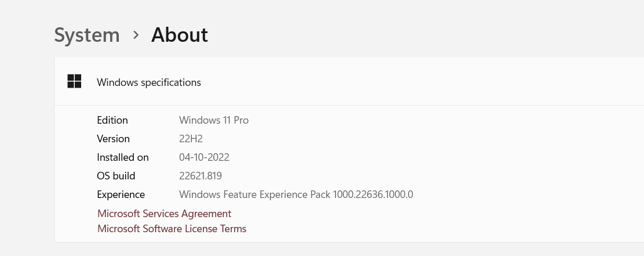Click the Windows specifications heading text
This screenshot has width=644, height=256.
tap(148, 82)
